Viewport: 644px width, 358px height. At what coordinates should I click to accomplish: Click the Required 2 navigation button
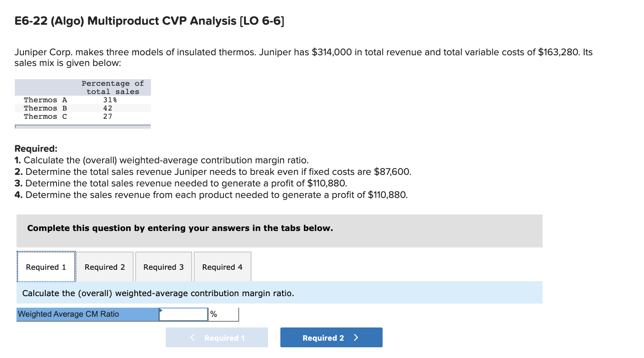click(x=331, y=337)
